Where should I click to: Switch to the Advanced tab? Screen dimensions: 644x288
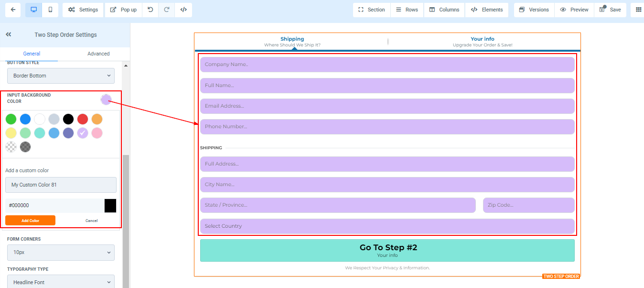tap(98, 54)
